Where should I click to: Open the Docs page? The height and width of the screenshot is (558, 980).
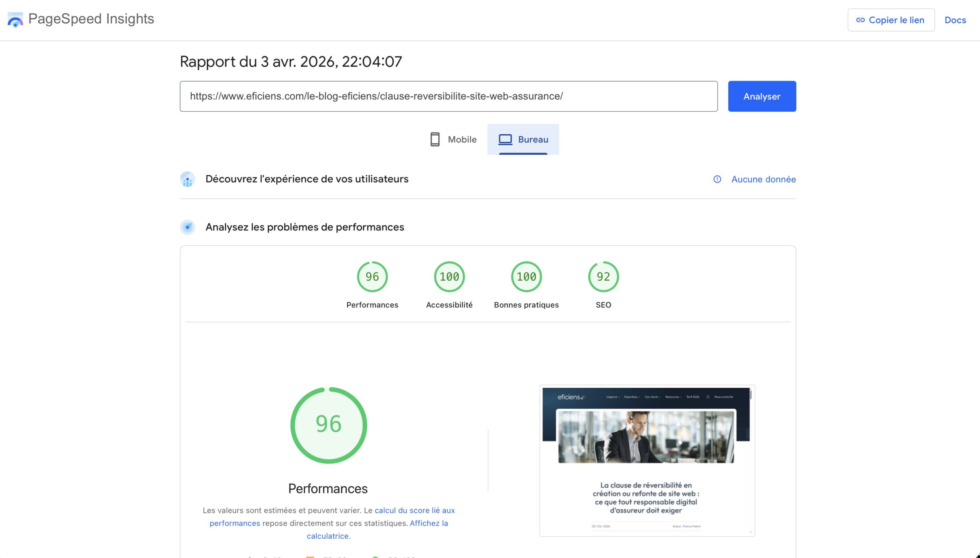click(x=955, y=20)
